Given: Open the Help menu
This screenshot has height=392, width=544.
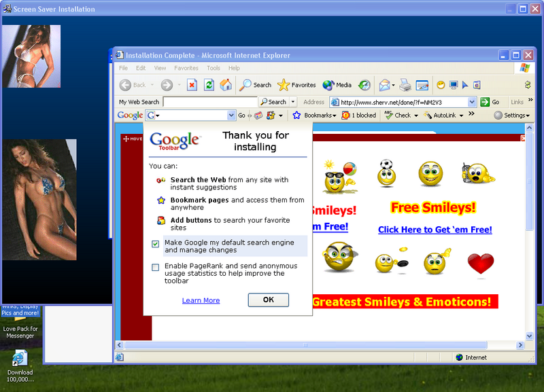Looking at the screenshot, I should [x=234, y=68].
